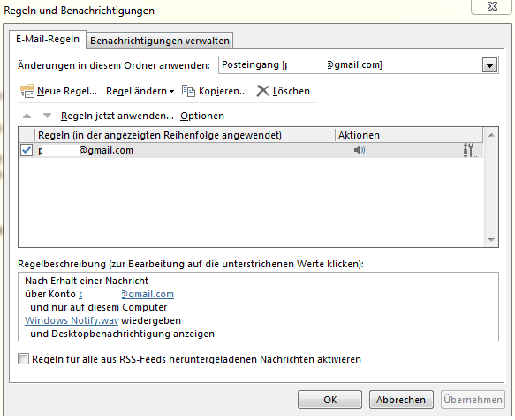Open the Posteingang folder dropdown
Screen dimensions: 515x420
coord(489,65)
